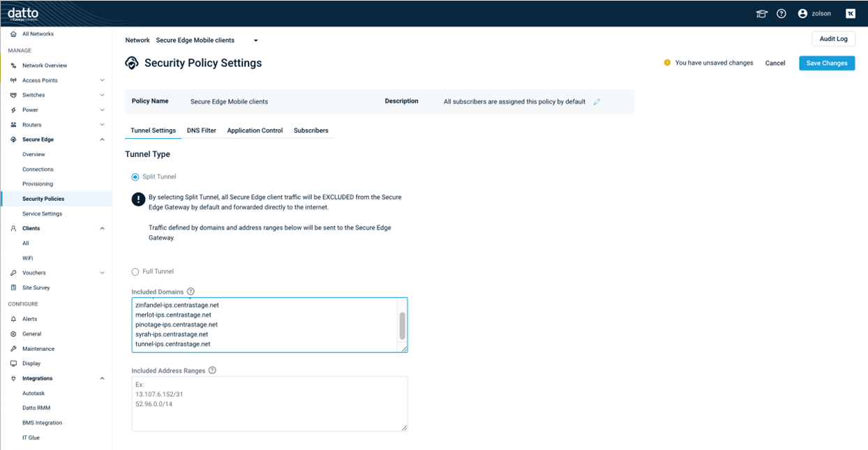Open the Audit Log
Screen dimensions: 868x450
(x=833, y=39)
